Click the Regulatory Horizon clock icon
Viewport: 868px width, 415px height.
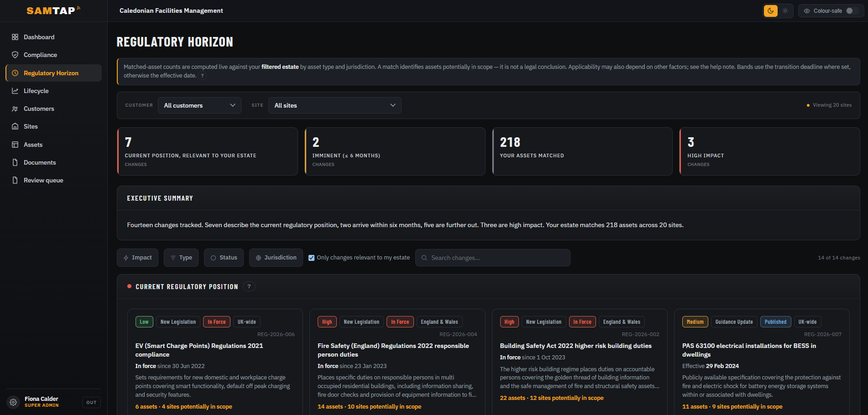(x=15, y=73)
